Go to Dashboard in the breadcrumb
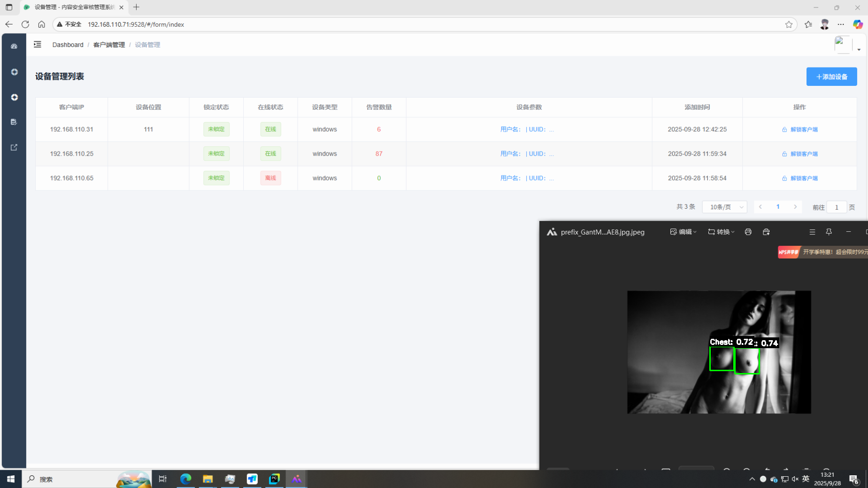Image resolution: width=868 pixels, height=488 pixels. (x=68, y=45)
